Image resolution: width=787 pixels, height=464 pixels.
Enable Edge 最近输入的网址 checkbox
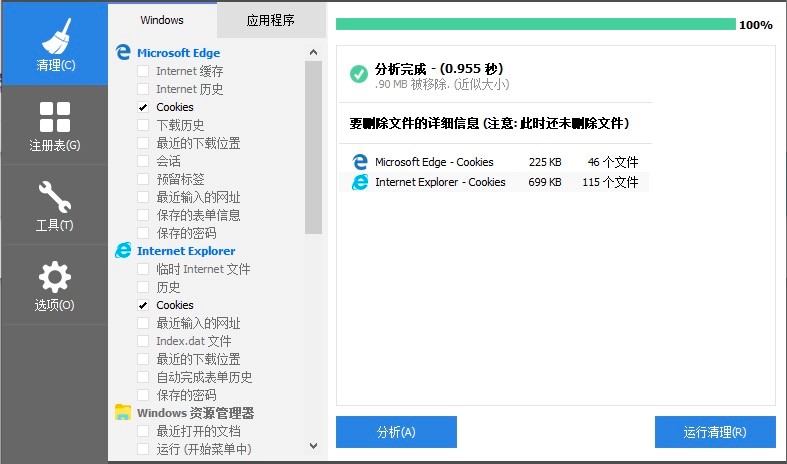click(143, 197)
